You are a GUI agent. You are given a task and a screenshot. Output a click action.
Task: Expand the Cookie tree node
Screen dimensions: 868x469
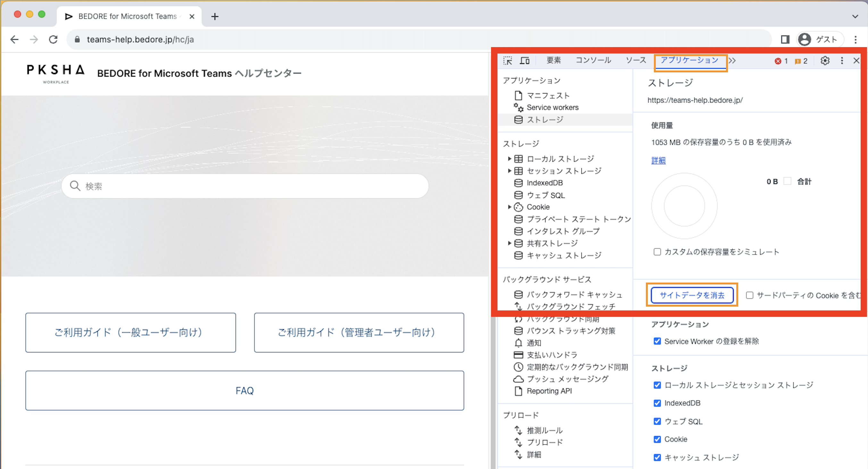click(509, 207)
